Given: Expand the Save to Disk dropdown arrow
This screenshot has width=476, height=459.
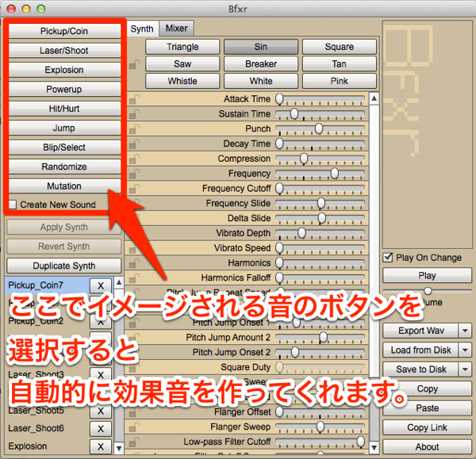Looking at the screenshot, I should click(465, 369).
